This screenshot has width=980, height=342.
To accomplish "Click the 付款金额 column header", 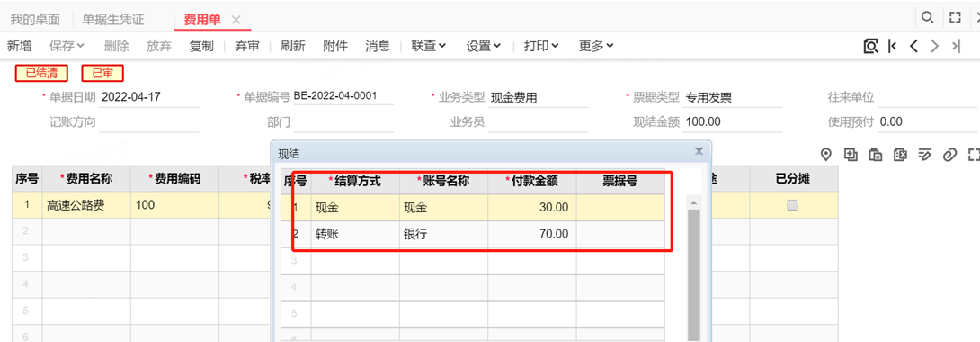I will coord(532,181).
